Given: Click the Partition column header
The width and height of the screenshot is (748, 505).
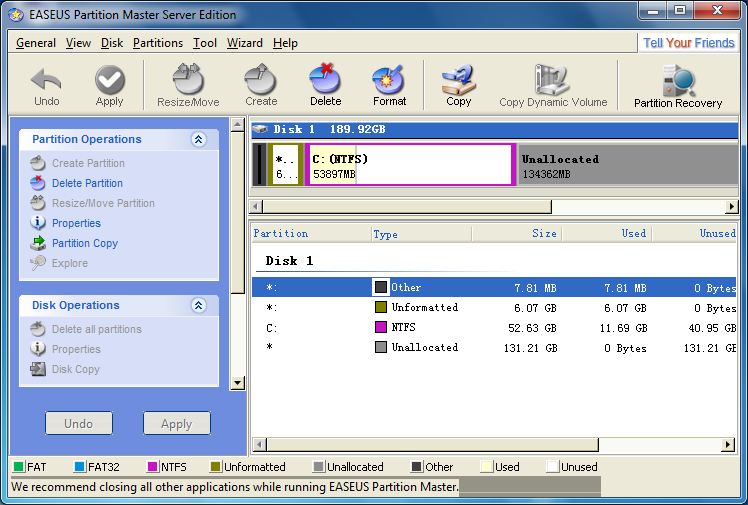Looking at the screenshot, I should click(x=312, y=234).
